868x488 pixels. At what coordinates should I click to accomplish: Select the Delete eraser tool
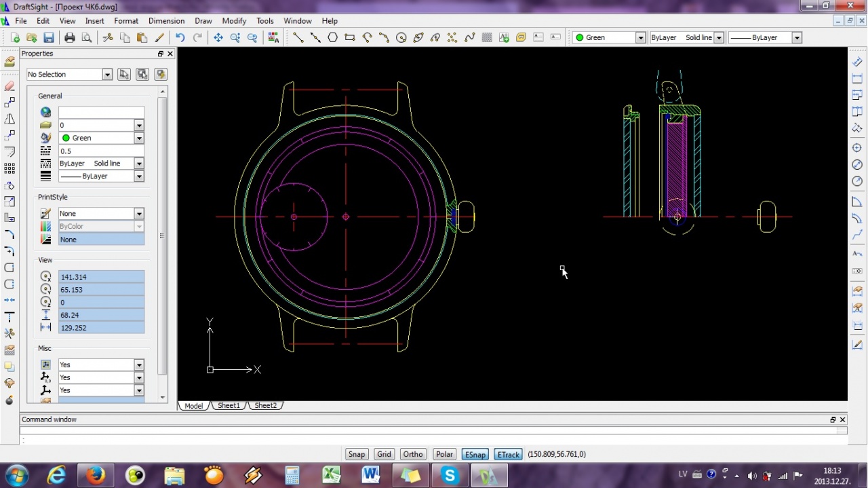pos(9,86)
